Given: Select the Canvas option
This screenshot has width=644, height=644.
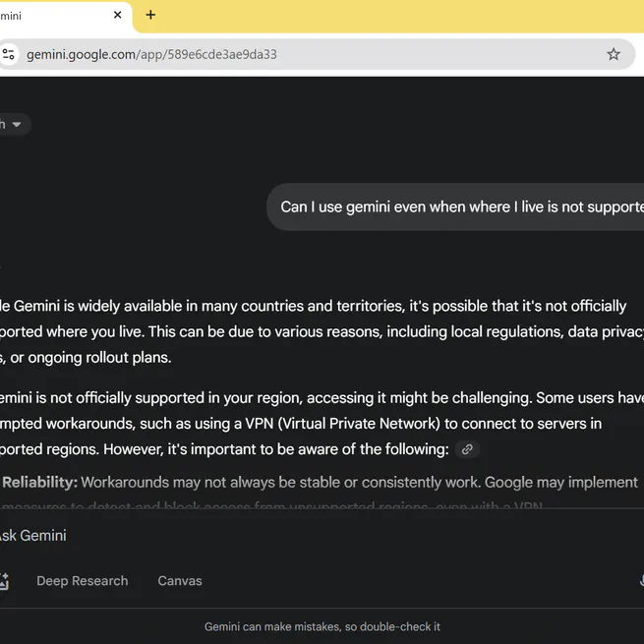Looking at the screenshot, I should (x=180, y=581).
